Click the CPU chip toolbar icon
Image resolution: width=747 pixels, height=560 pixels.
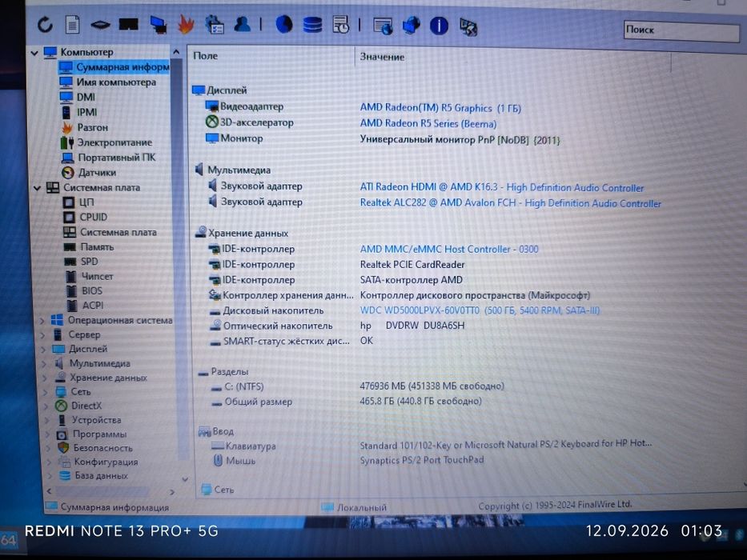pos(100,25)
